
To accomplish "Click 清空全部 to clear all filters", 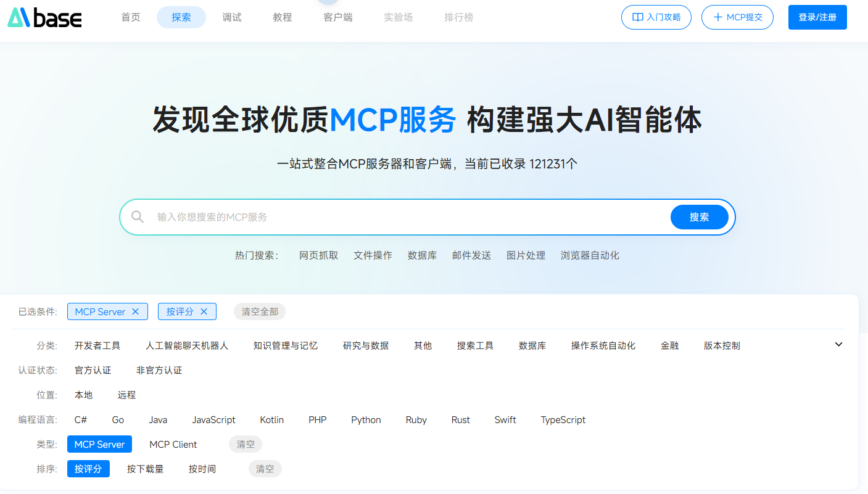I will [260, 312].
